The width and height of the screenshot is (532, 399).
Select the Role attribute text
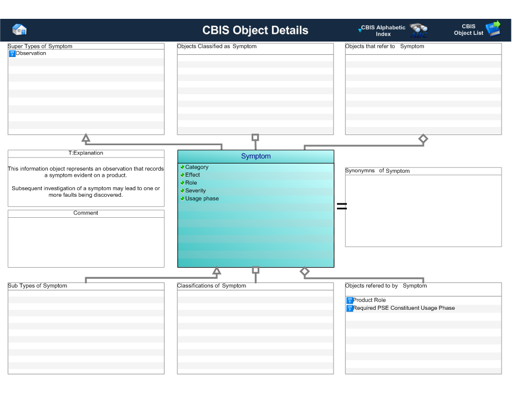(x=191, y=182)
